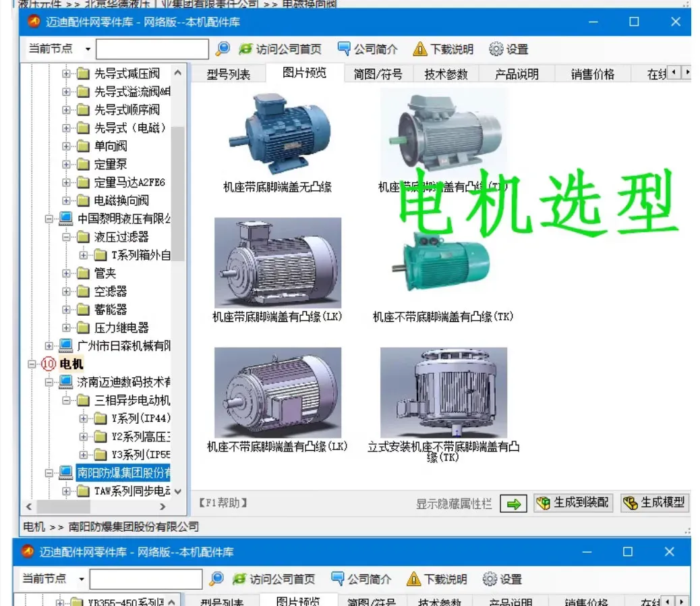Image resolution: width=700 pixels, height=606 pixels.
Task: Click tree panel scroll down arrow
Action: (x=177, y=492)
